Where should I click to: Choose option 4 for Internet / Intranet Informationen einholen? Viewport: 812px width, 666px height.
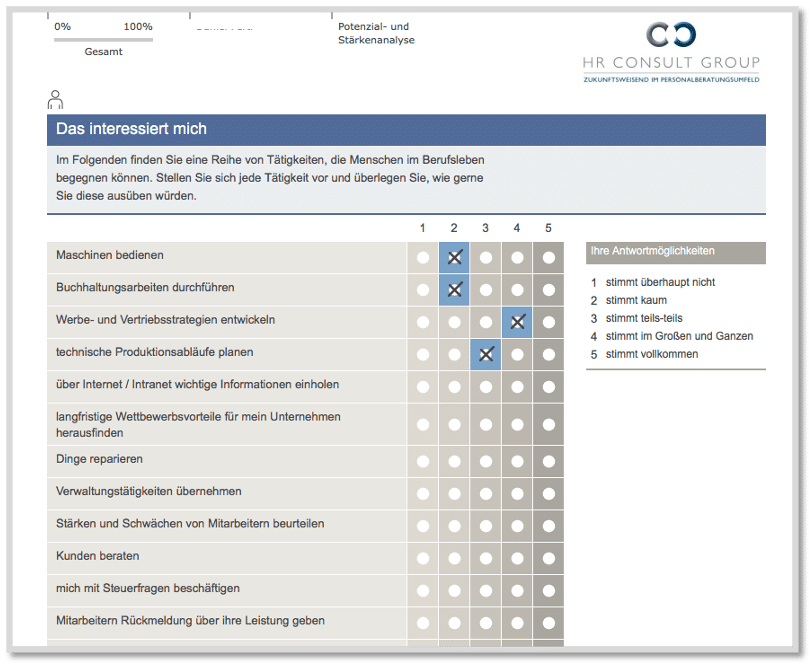517,387
